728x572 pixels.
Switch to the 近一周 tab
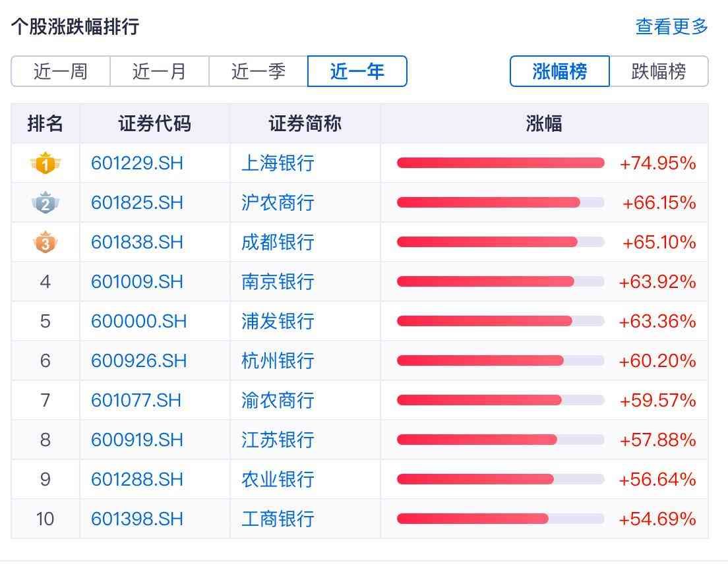61,71
